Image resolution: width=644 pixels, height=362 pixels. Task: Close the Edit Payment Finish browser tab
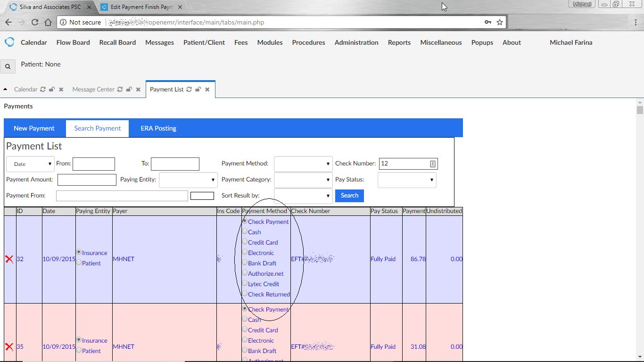(180, 7)
